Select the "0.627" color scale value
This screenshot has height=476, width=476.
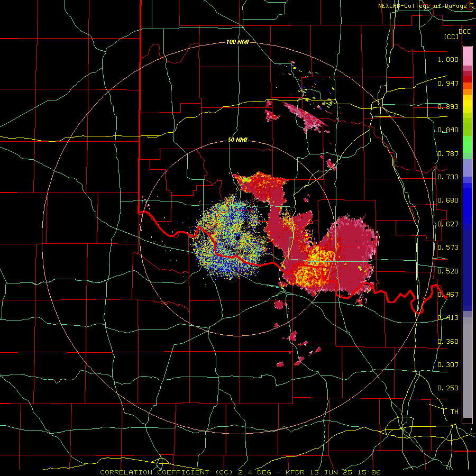coord(448,224)
